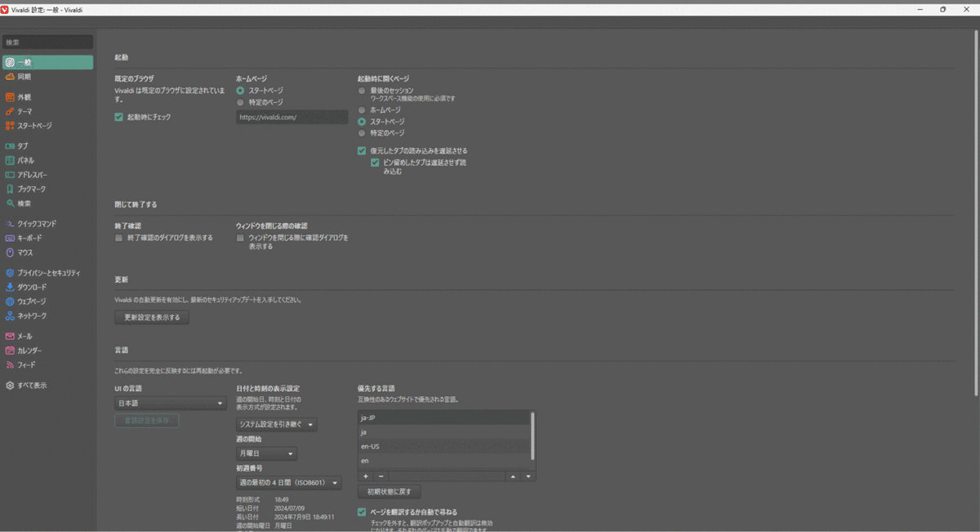The height and width of the screenshot is (532, 980).
Task: Open the ブックマーク settings icon
Action: coord(10,189)
